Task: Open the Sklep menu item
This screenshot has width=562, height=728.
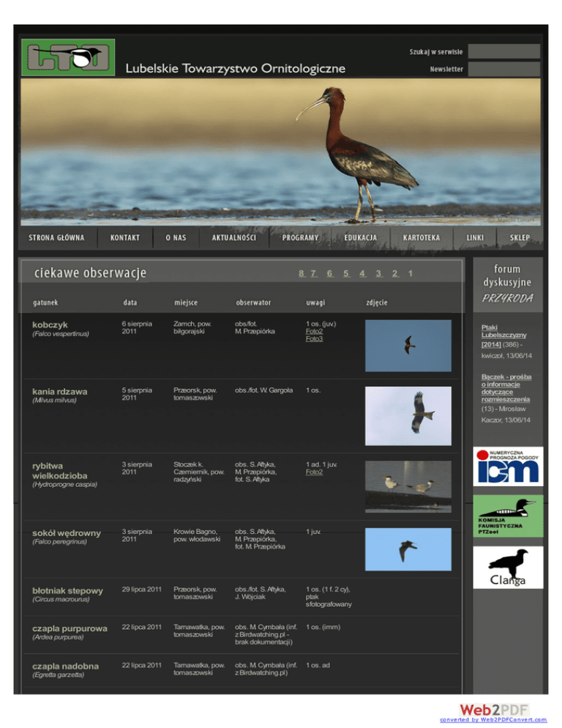Action: click(x=520, y=238)
